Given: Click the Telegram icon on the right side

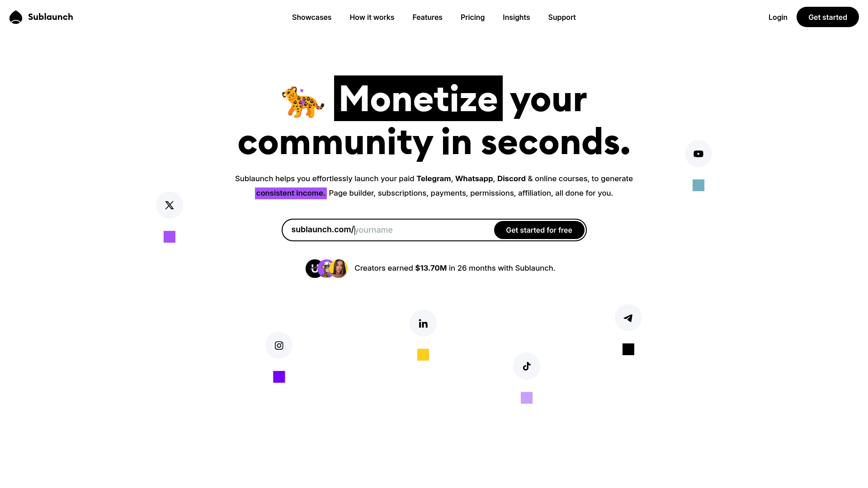Looking at the screenshot, I should (x=628, y=318).
